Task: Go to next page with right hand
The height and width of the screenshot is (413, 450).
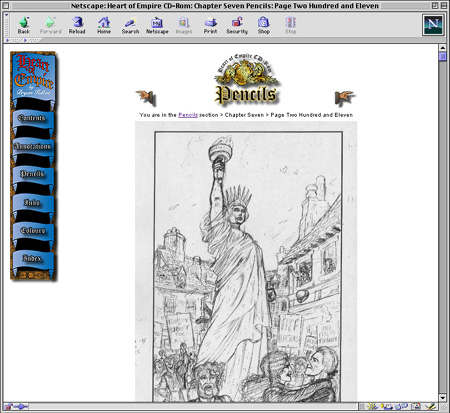Action: click(345, 98)
